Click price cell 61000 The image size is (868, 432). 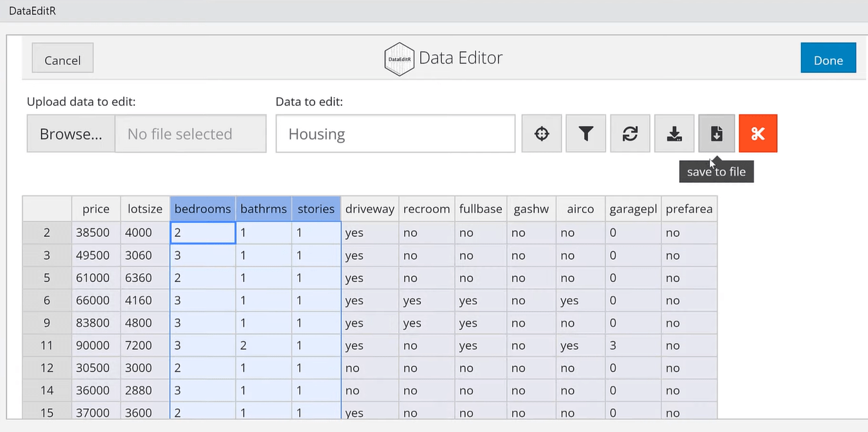pyautogui.click(x=96, y=278)
